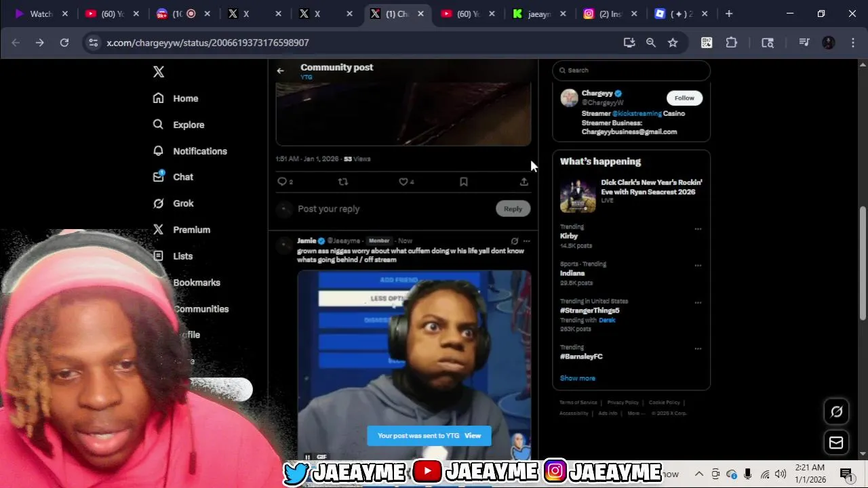
Task: Open the Dick Clark's New Year's Rockin' Eve event
Action: tap(631, 196)
